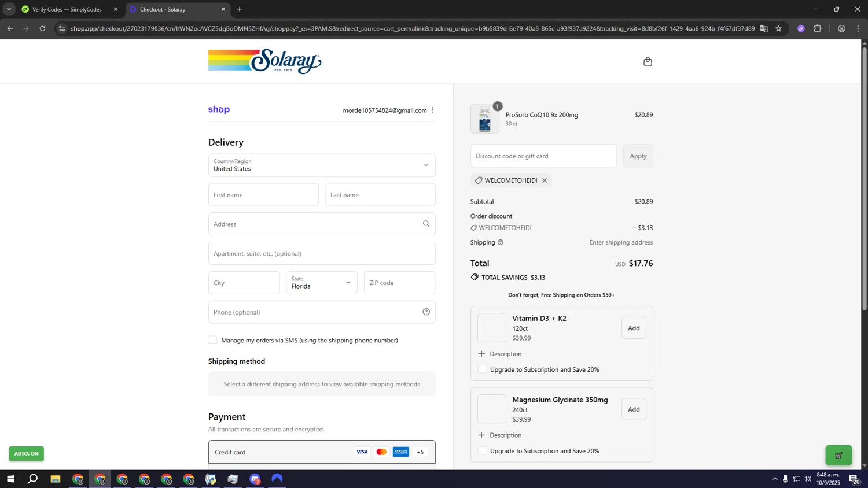Open the State dropdown
Viewport: 868px width, 488px height.
(x=322, y=283)
